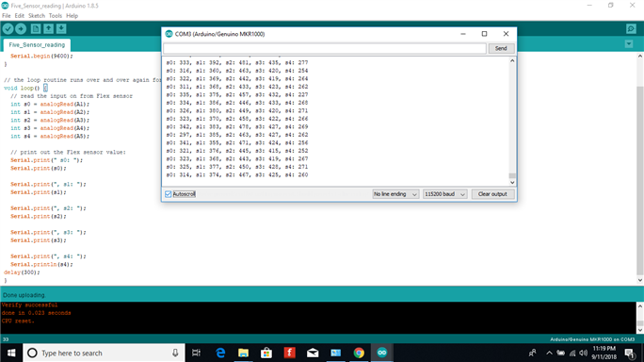Click the Windows Start button
This screenshot has width=644, height=362.
coord(11,353)
